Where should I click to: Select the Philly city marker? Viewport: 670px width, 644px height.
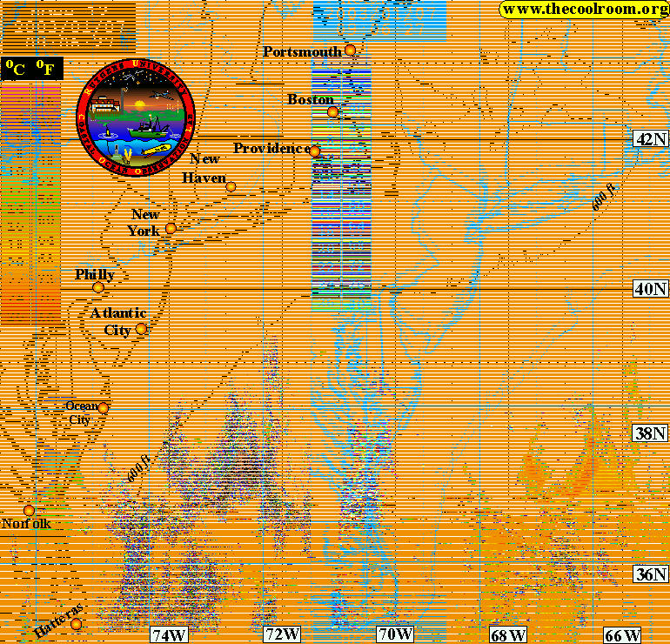(98, 287)
